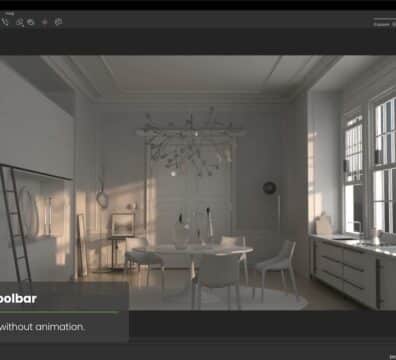Click the last icon in the render toolbar

[x=58, y=22]
